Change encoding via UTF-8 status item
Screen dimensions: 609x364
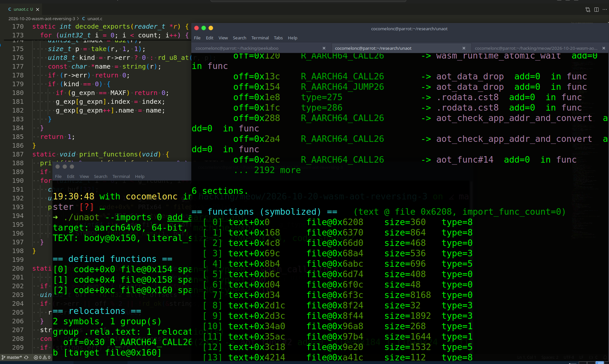[569, 357]
